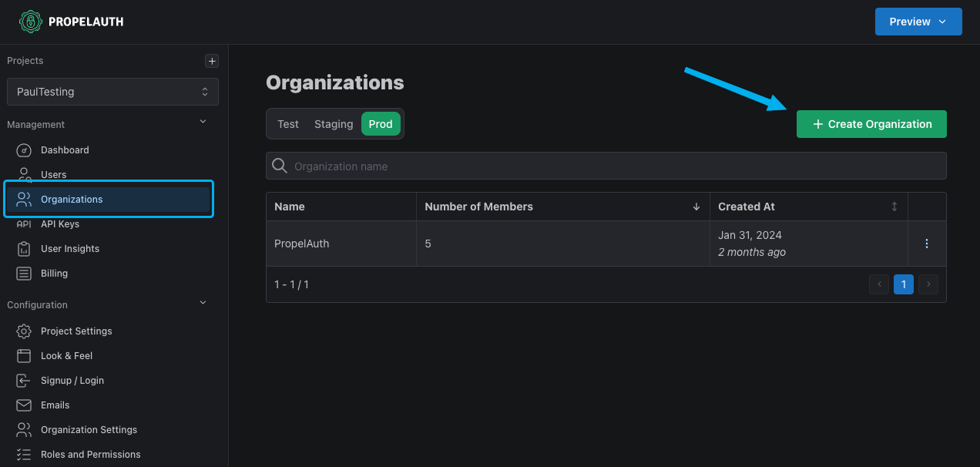
Task: Click the Created At column header
Action: pos(809,207)
